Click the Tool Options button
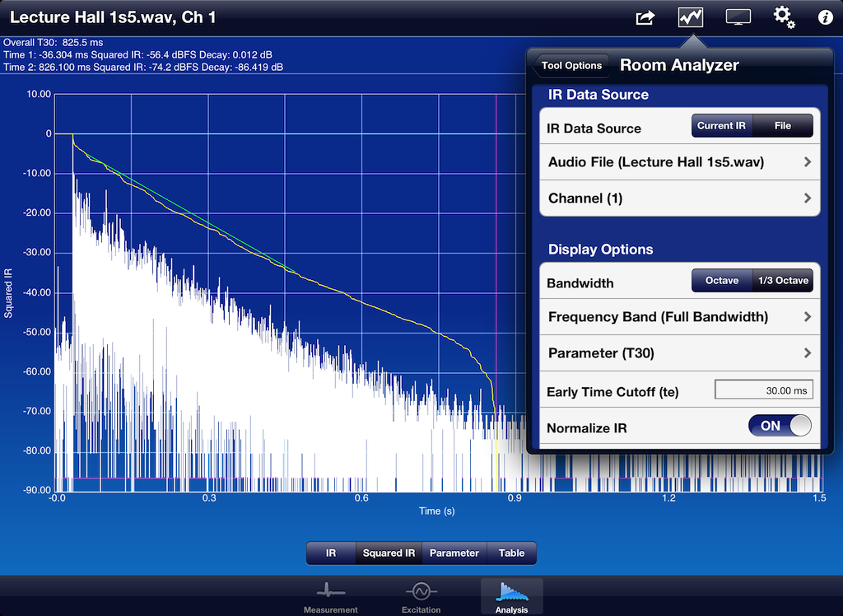Screen dimensions: 843x616 coord(571,64)
